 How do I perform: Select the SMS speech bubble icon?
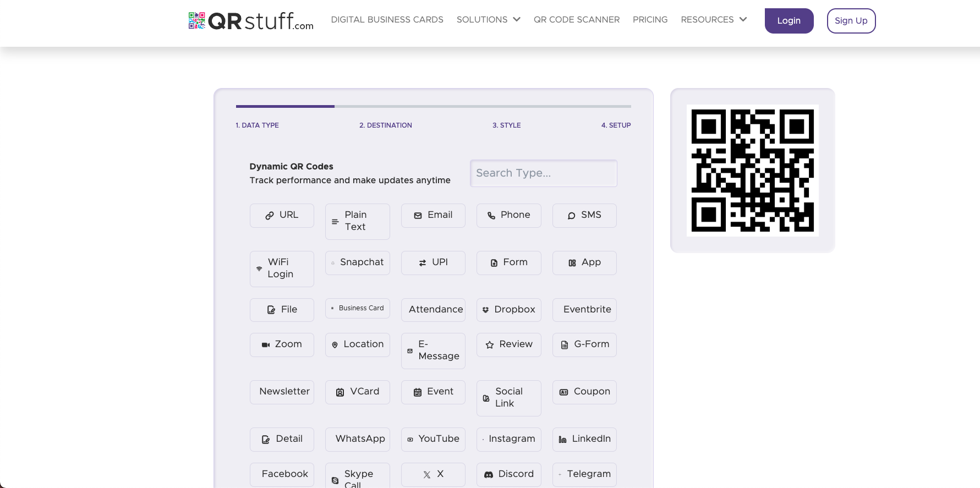coord(572,216)
